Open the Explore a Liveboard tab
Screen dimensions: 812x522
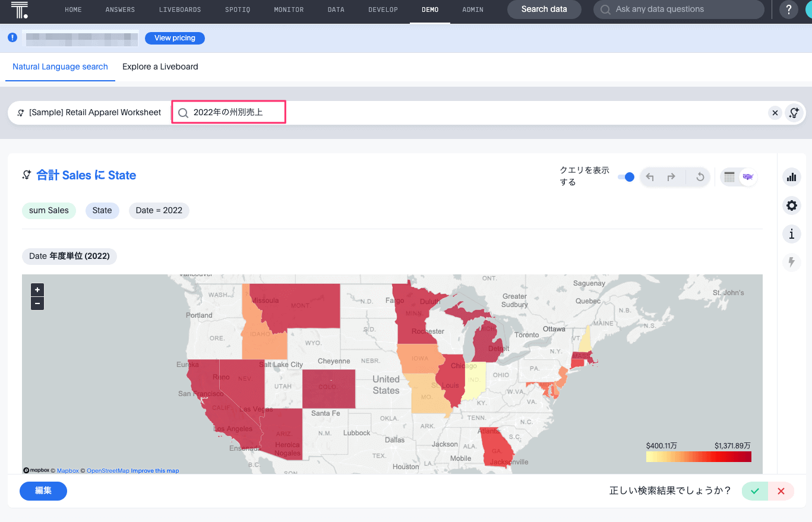pos(160,67)
